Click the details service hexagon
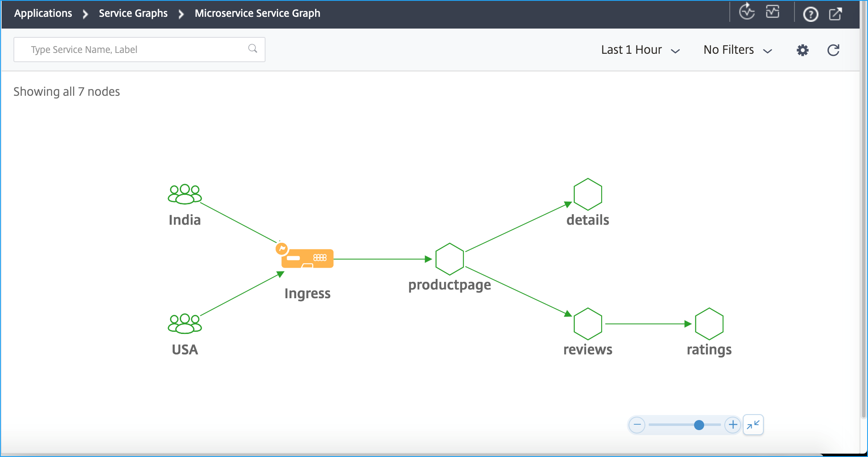This screenshot has height=457, width=868. (x=588, y=194)
